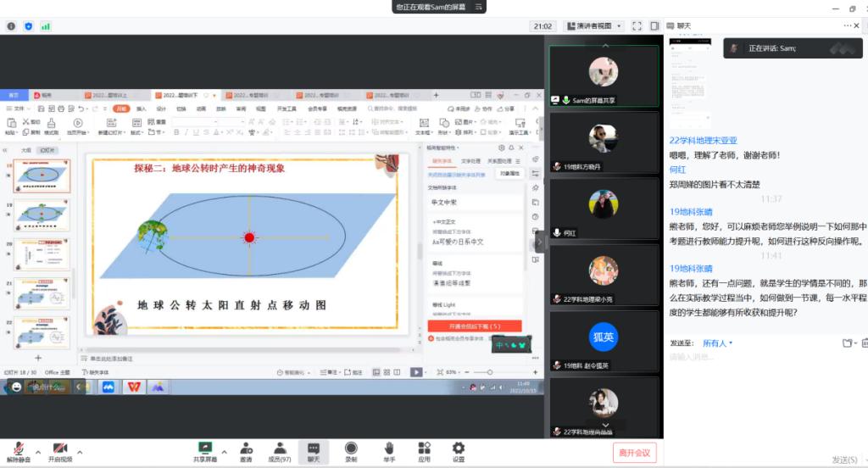Screen dimensions: 868x468
Task: Click the red 离开会议 button
Action: [x=634, y=453]
